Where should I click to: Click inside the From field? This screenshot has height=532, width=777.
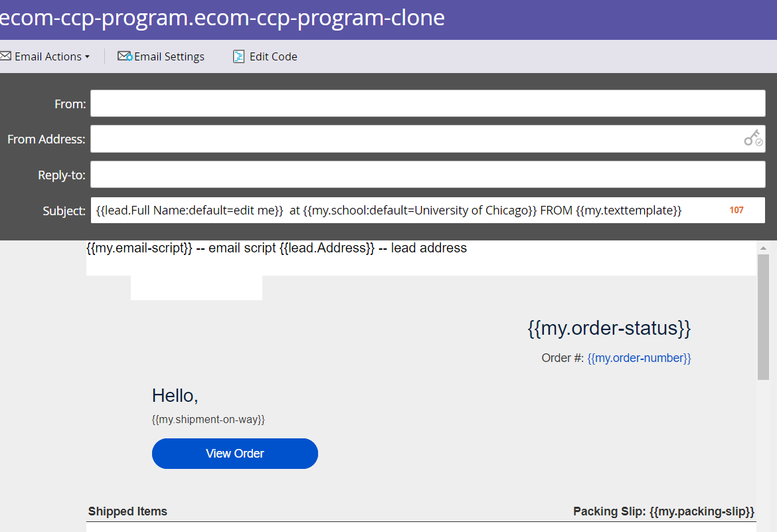pyautogui.click(x=427, y=103)
